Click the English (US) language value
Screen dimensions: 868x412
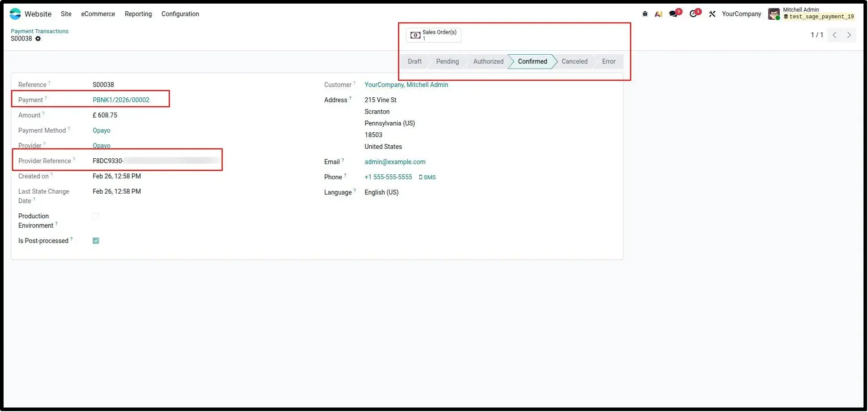click(x=382, y=192)
